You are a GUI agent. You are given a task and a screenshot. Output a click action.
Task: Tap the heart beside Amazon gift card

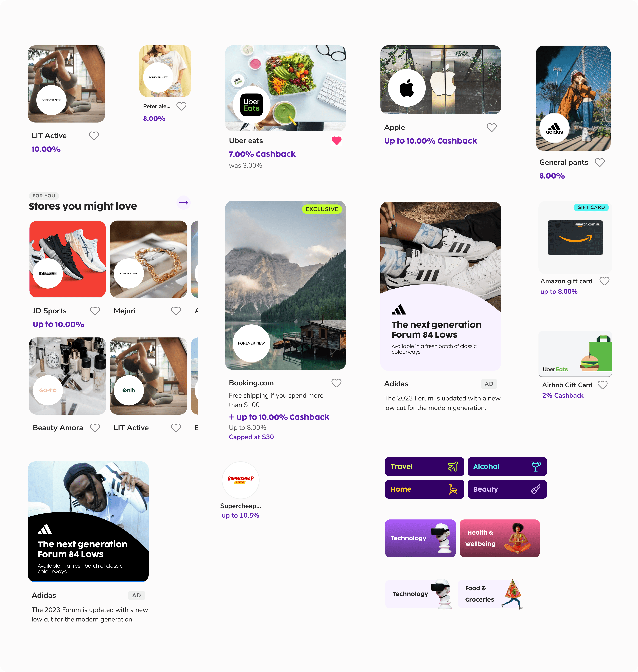pos(604,281)
